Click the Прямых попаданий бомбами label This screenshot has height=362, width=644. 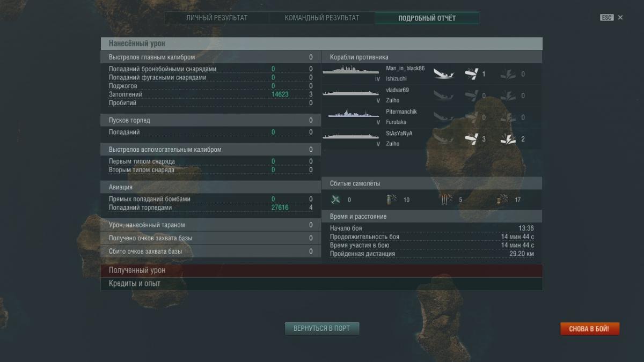pos(150,199)
